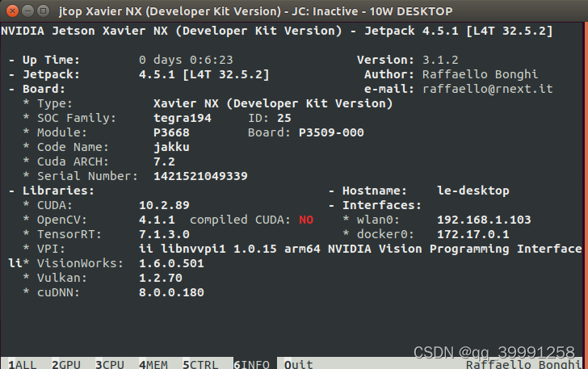Select the 3CPU tab
Screen dimensions: 588x369
[x=110, y=364]
